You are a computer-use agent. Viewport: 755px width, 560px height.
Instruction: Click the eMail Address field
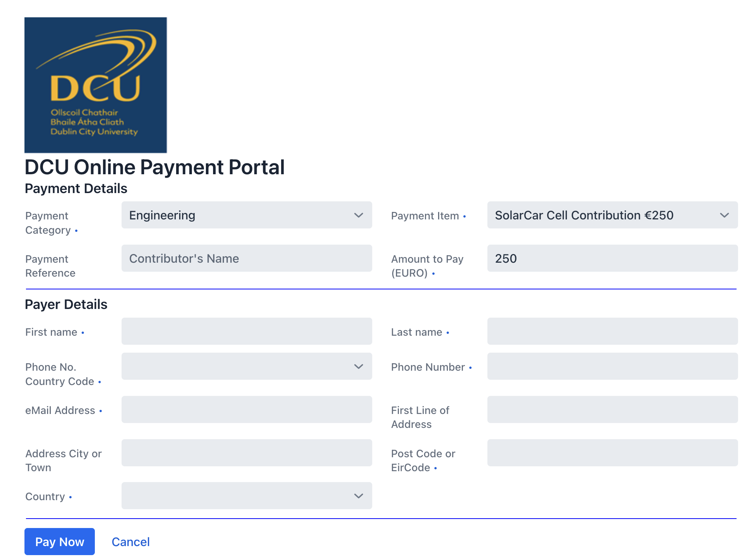(x=247, y=409)
